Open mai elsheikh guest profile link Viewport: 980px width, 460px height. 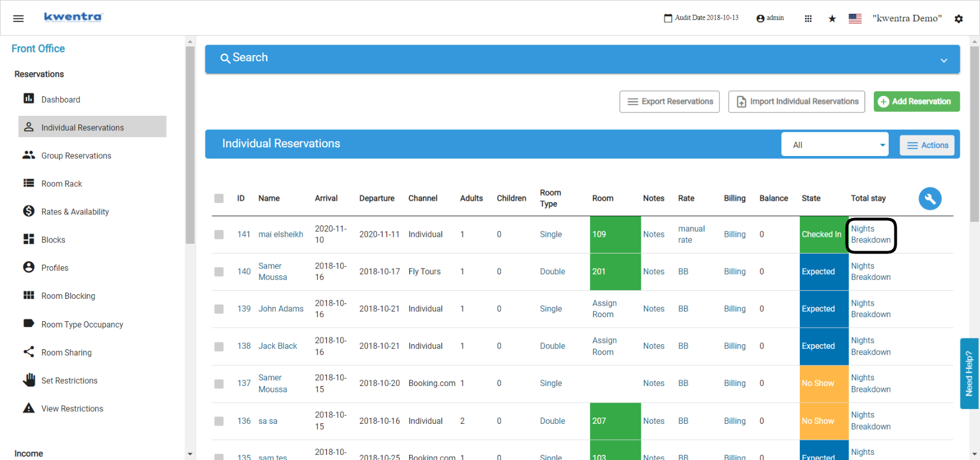point(281,234)
